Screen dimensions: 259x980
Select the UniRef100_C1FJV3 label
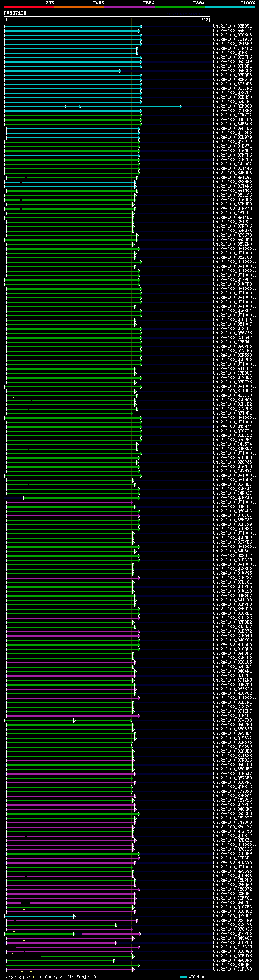tap(232, 969)
